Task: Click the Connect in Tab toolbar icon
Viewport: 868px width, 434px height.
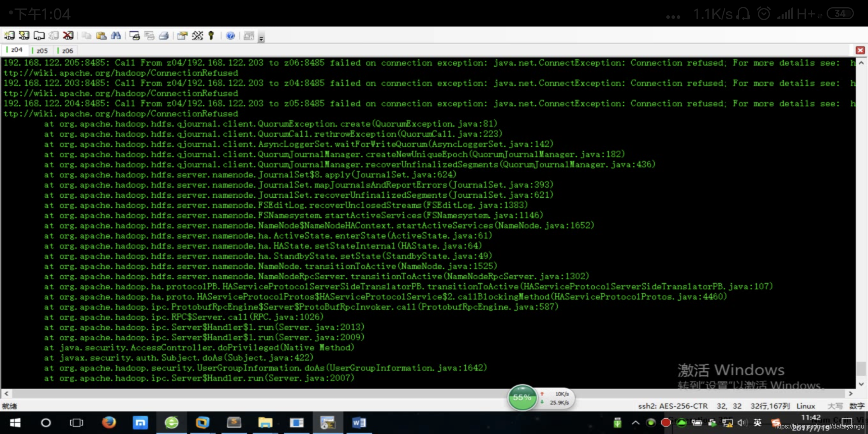Action: [x=39, y=36]
